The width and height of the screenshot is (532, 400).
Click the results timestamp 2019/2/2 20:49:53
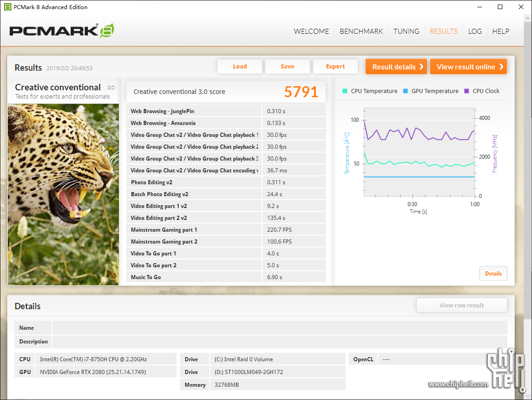pos(69,68)
